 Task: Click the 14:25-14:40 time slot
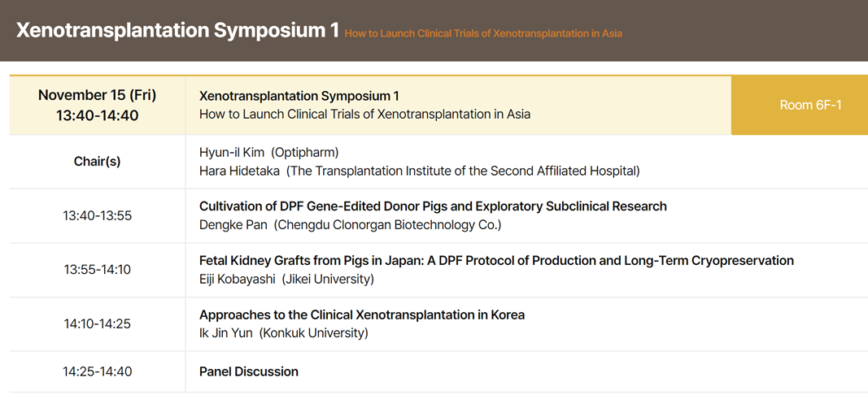98,371
